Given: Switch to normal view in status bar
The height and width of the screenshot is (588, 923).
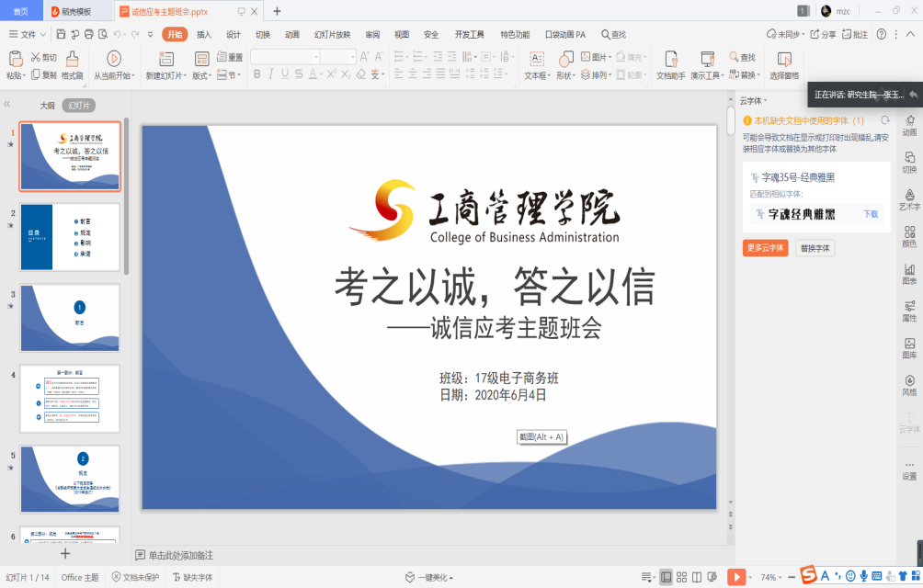Looking at the screenshot, I should coord(667,577).
